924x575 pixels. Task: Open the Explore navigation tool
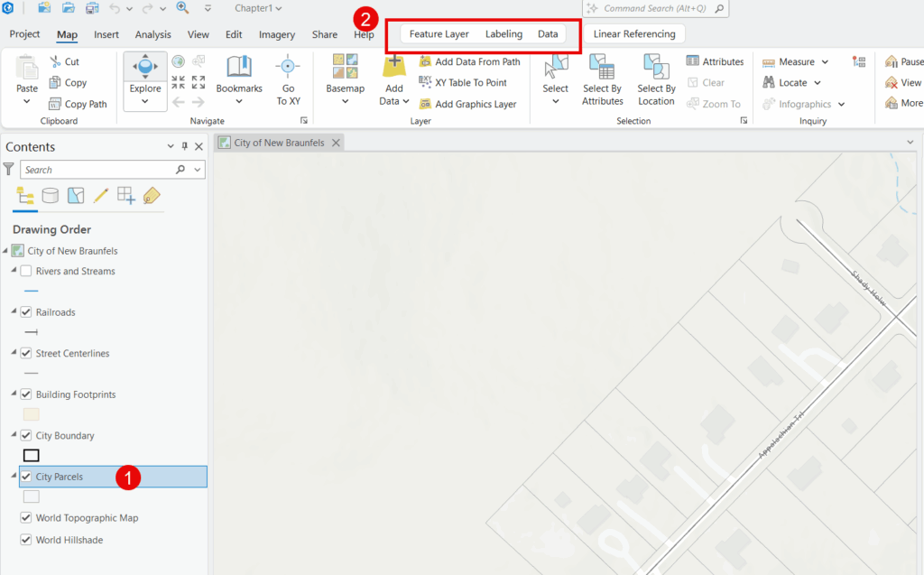pyautogui.click(x=144, y=72)
